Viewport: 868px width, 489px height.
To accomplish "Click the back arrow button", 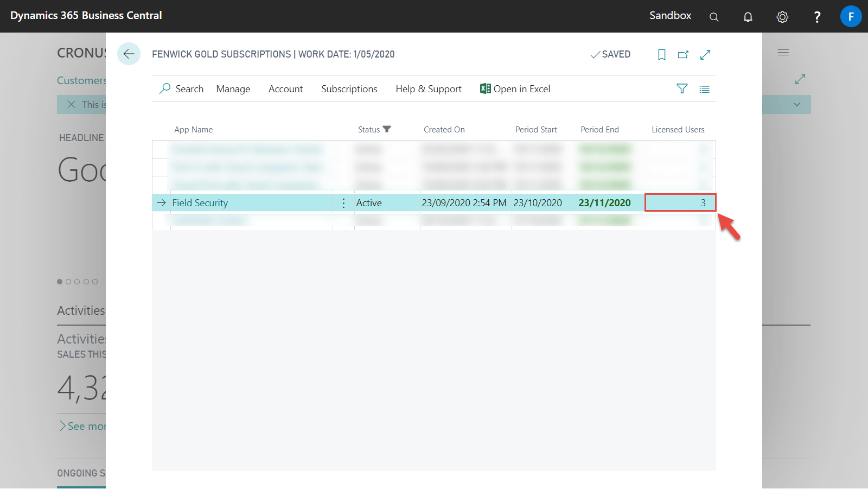I will pos(129,54).
